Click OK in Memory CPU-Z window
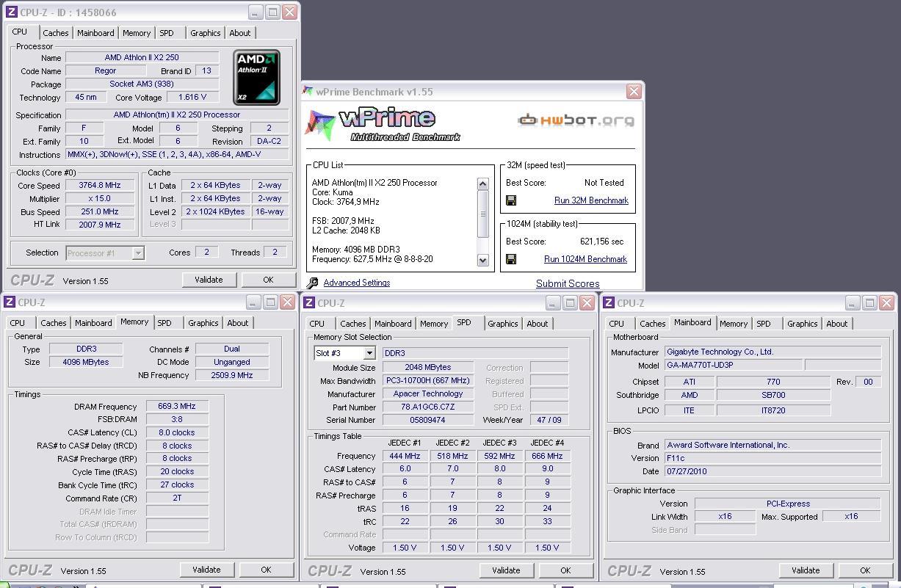 [266, 570]
